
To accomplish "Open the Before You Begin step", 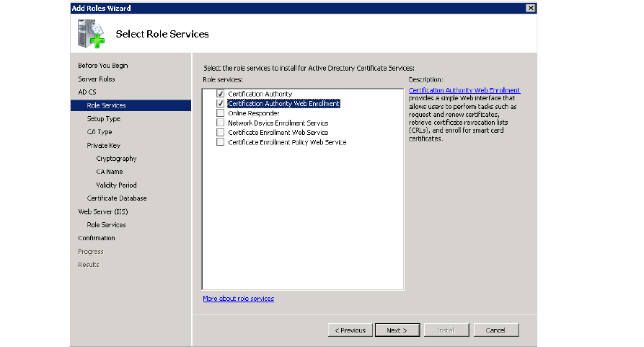I will coord(102,66).
